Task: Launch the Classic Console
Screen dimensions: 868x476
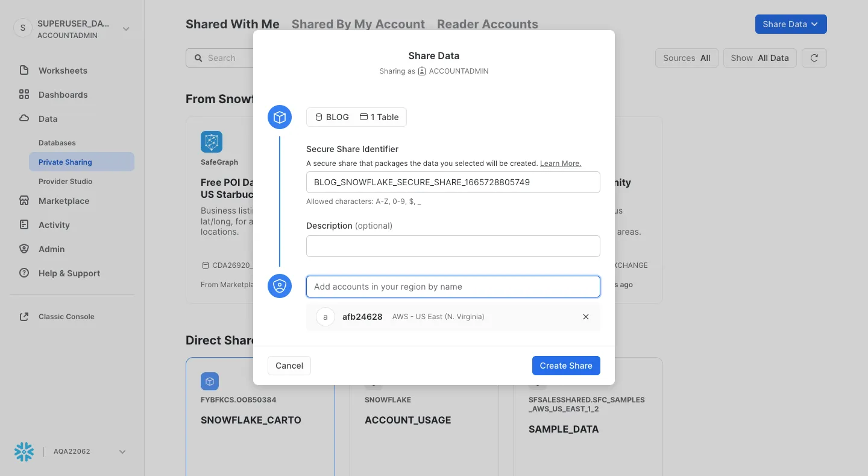Action: [x=66, y=317]
